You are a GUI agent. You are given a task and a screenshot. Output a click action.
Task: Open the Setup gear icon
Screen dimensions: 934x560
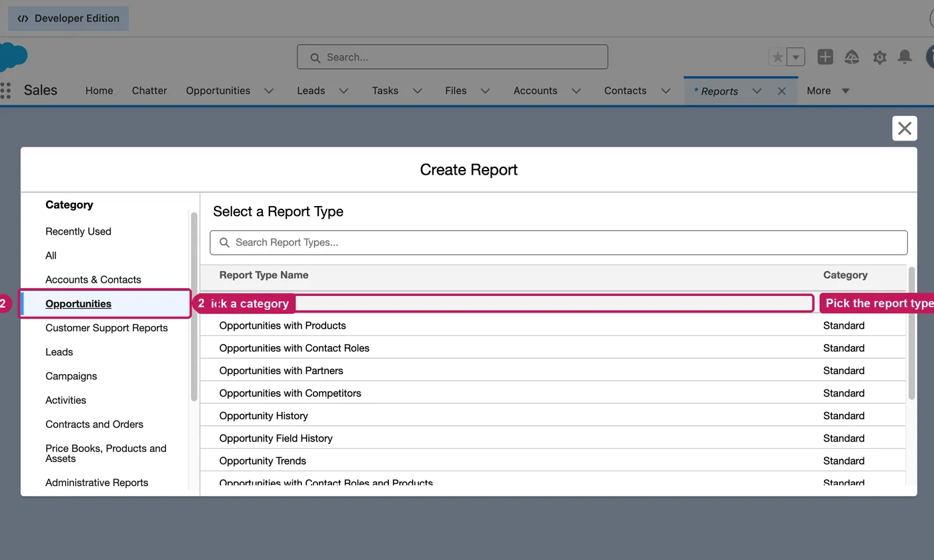pos(879,57)
